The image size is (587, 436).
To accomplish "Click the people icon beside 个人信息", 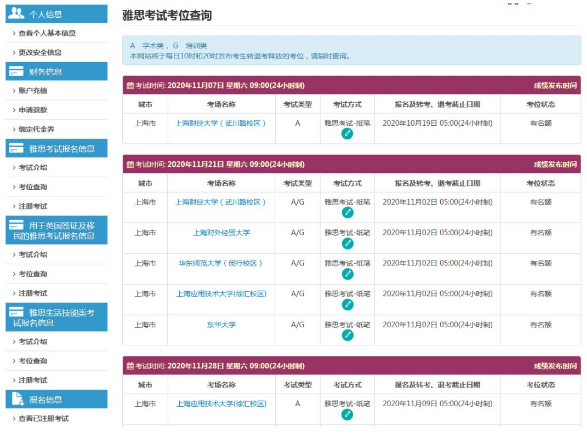I will click(x=16, y=13).
